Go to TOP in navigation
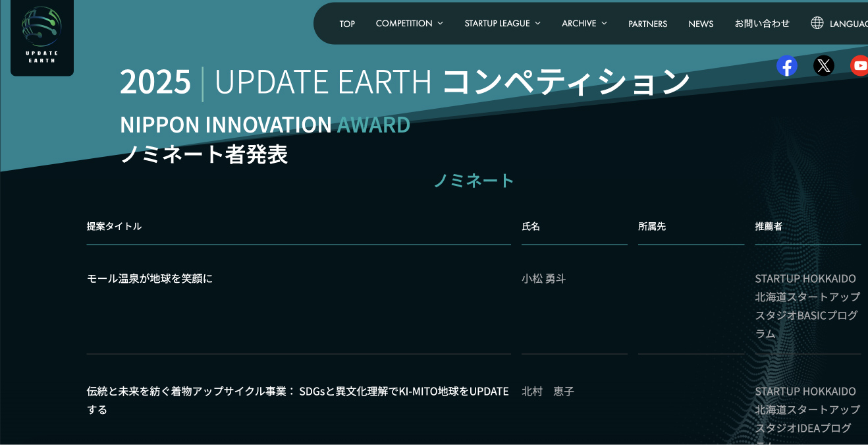 coord(347,24)
